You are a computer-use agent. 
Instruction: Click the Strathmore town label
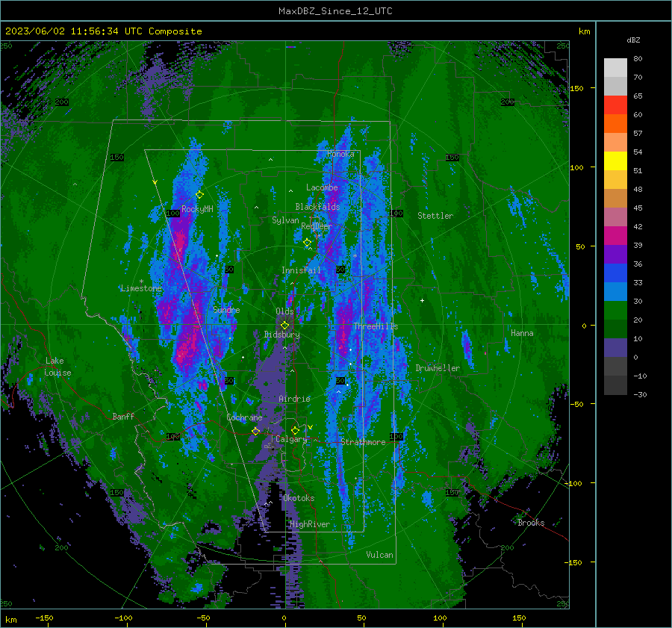(363, 442)
